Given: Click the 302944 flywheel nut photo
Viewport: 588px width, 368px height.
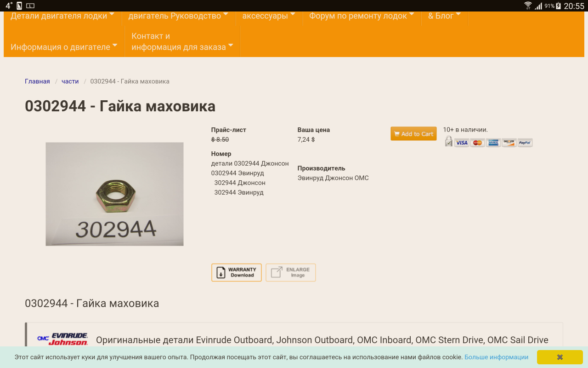Looking at the screenshot, I should (114, 194).
